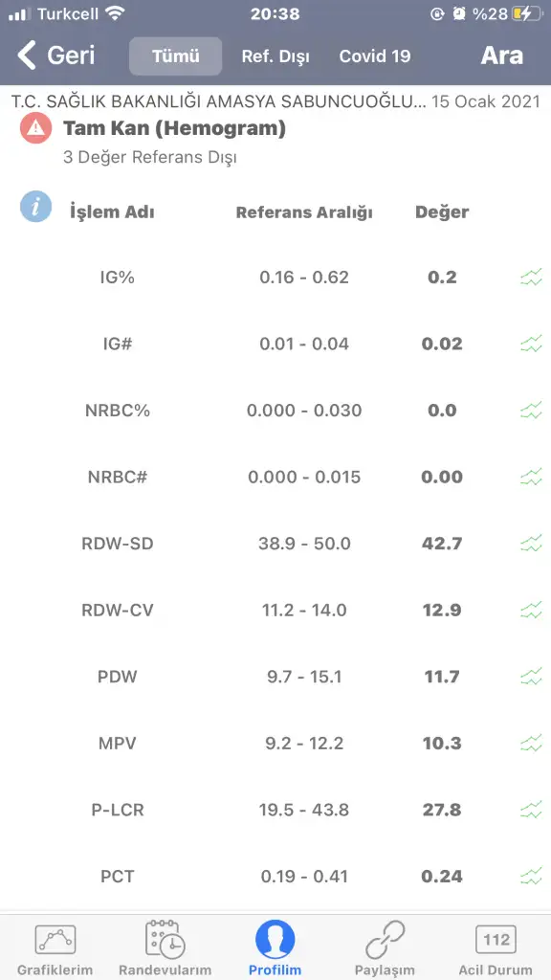Select the RDW-CV result row
The image size is (551, 980).
[x=275, y=610]
